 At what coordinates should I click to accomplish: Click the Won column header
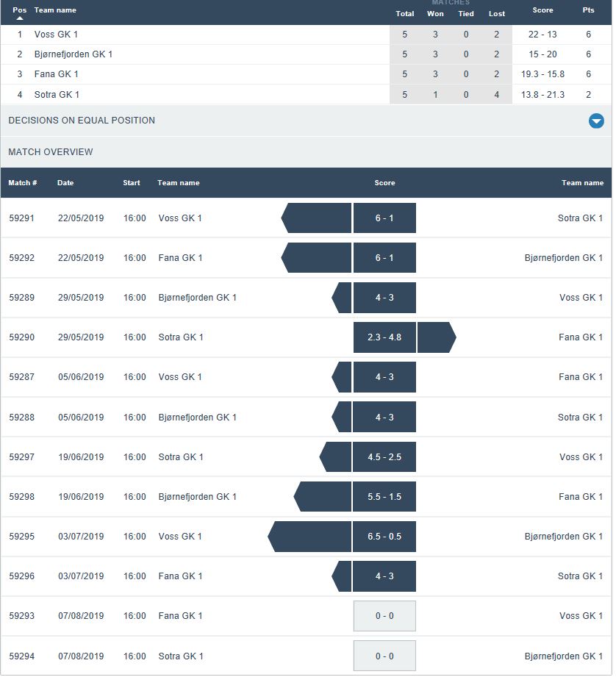coord(435,14)
